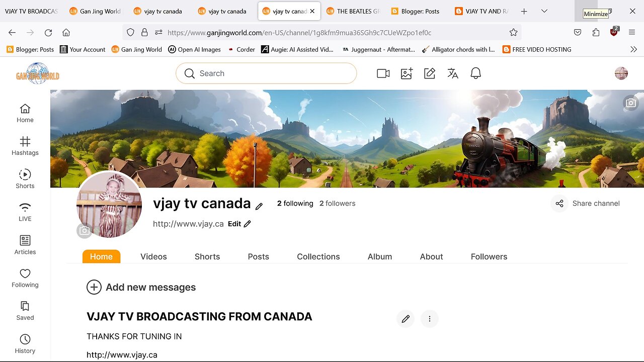Click the 2 following link
Screen dimensions: 644x362
[295, 204]
